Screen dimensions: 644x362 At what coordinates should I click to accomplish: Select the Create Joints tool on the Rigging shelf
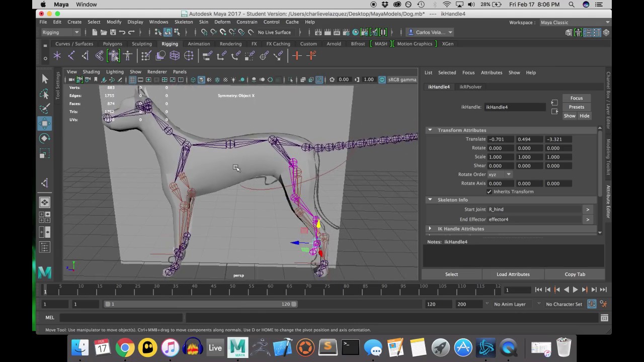(71, 56)
